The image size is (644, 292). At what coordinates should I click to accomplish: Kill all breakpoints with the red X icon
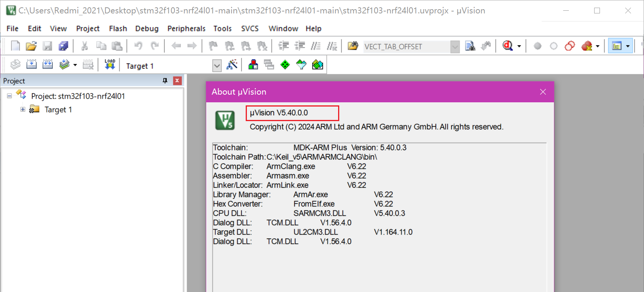(x=586, y=46)
